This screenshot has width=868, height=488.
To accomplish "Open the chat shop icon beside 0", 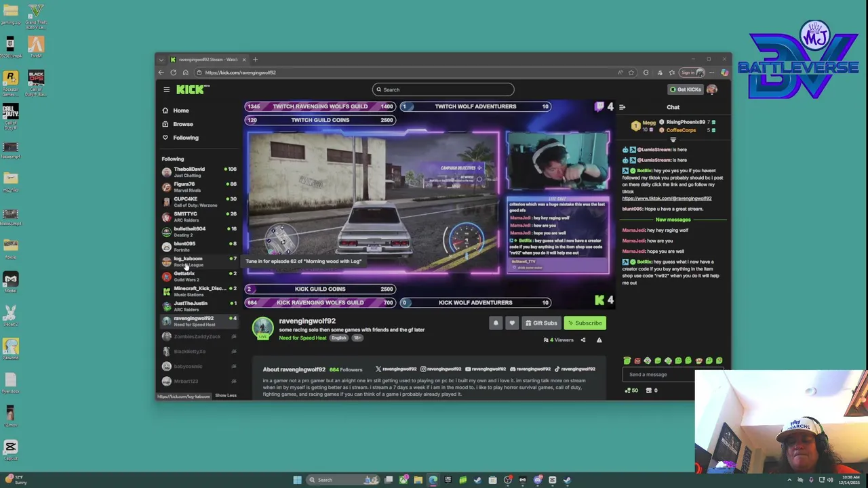I will tap(649, 390).
